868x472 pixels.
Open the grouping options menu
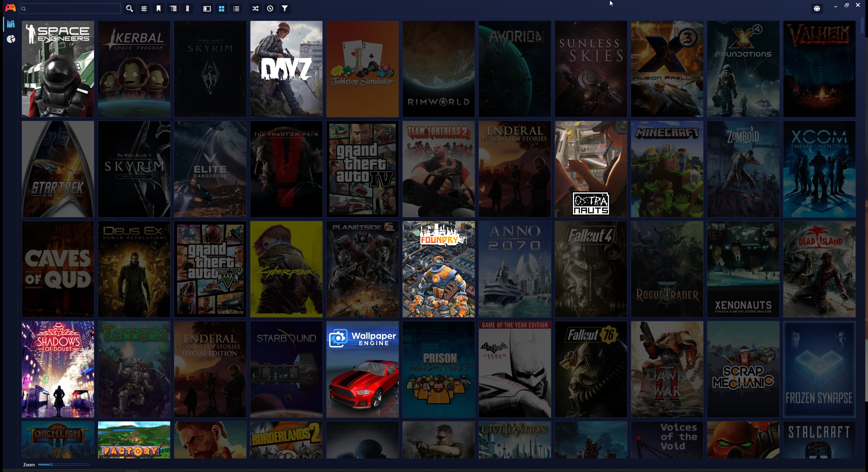pyautogui.click(x=173, y=8)
